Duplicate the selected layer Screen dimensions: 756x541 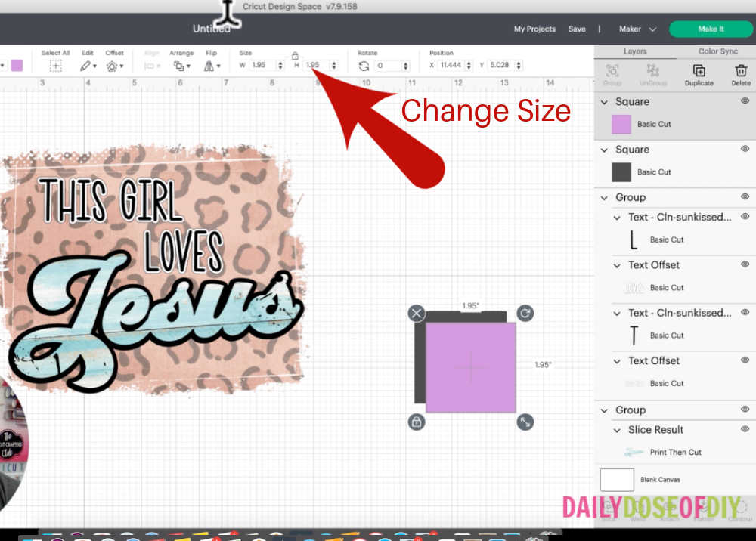click(x=697, y=73)
